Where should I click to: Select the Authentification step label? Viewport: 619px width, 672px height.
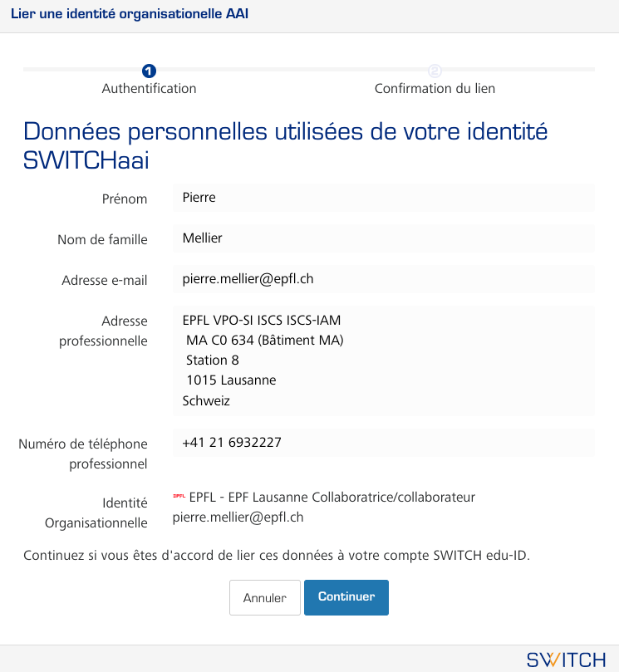[x=149, y=88]
